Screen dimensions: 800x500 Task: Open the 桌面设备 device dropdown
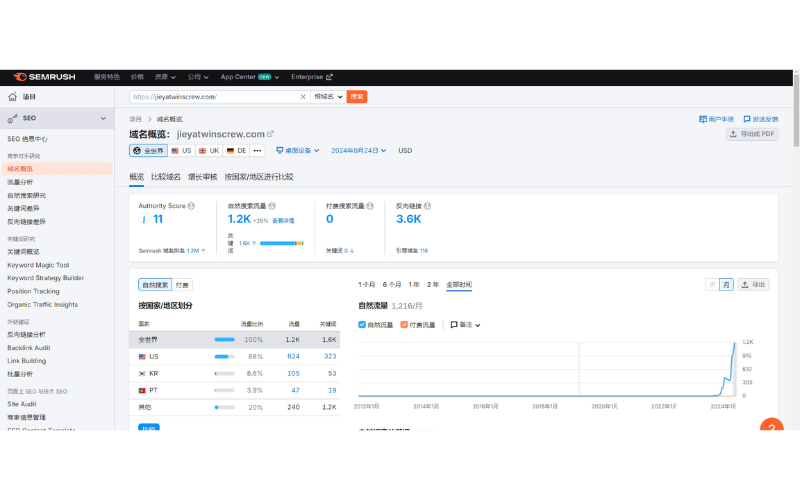click(298, 151)
